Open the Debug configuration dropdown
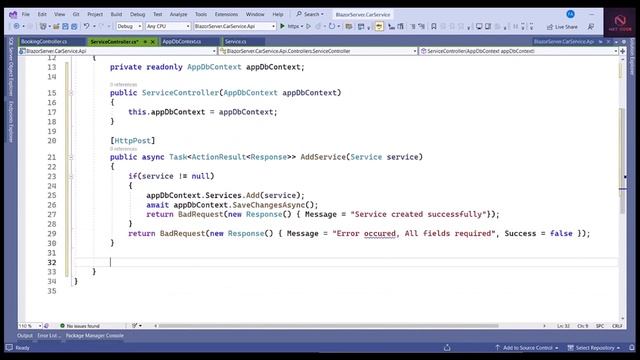640x360 pixels. (129, 26)
